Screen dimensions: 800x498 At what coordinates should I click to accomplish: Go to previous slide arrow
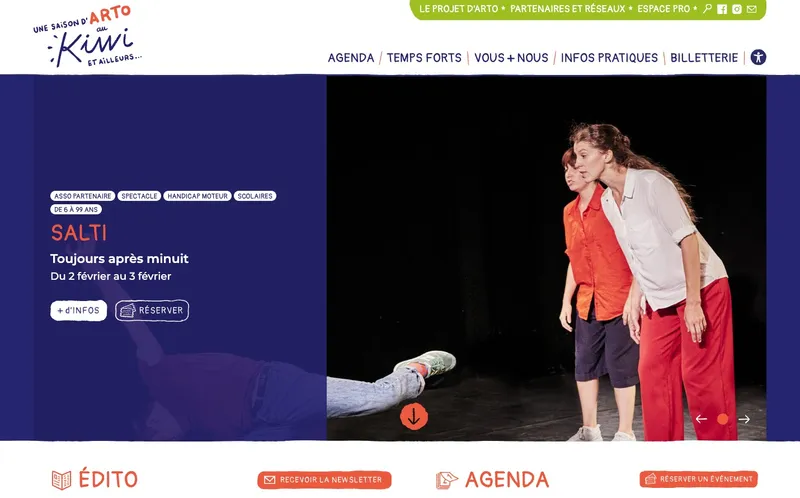[x=701, y=419]
